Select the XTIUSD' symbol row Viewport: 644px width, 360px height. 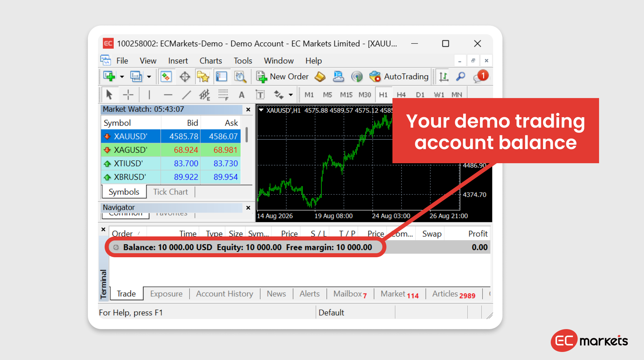pyautogui.click(x=171, y=164)
